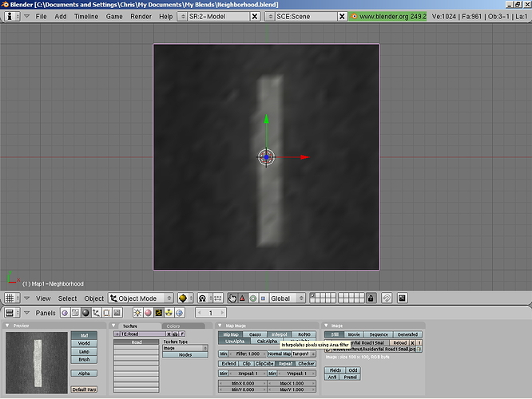Select the Checker mapping option

coord(306,363)
